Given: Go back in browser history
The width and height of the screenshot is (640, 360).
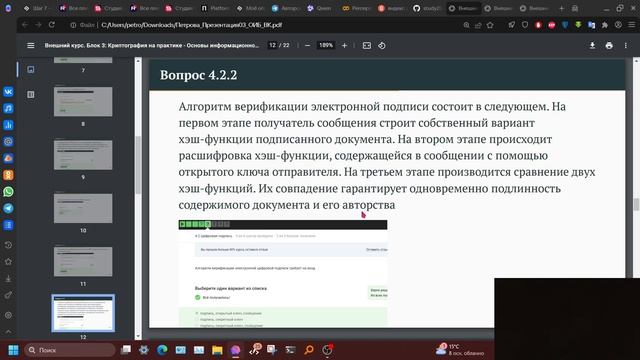Looking at the screenshot, I should pyautogui.click(x=25, y=25).
